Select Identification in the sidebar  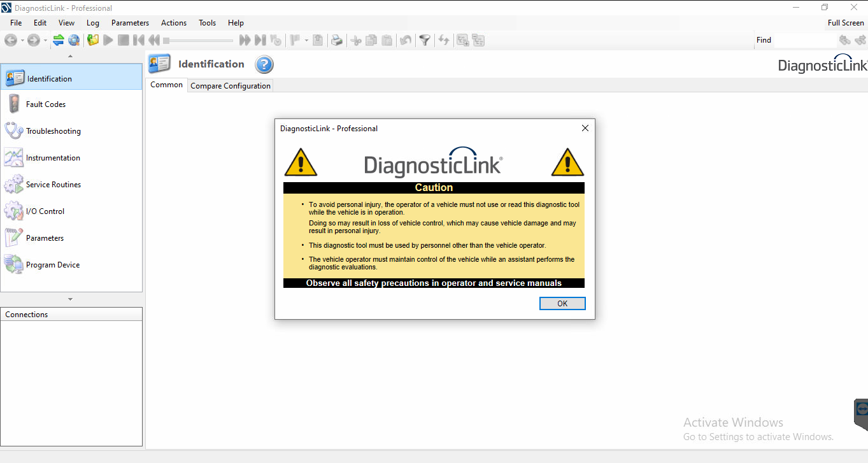coord(71,78)
